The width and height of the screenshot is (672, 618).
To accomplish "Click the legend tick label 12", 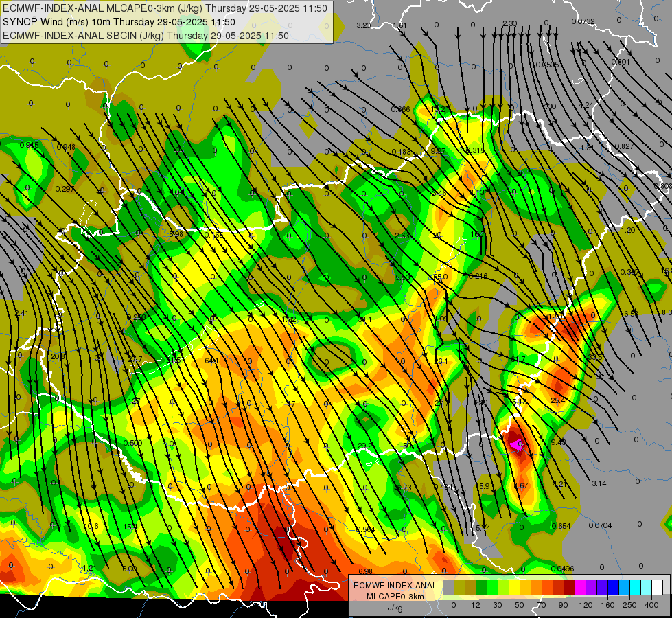I will 475,605.
